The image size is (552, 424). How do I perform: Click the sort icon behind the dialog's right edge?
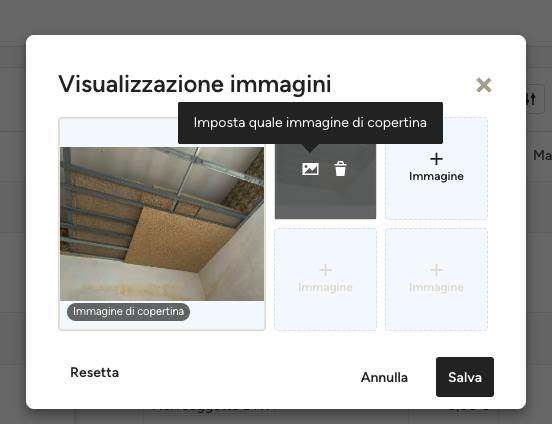(531, 99)
